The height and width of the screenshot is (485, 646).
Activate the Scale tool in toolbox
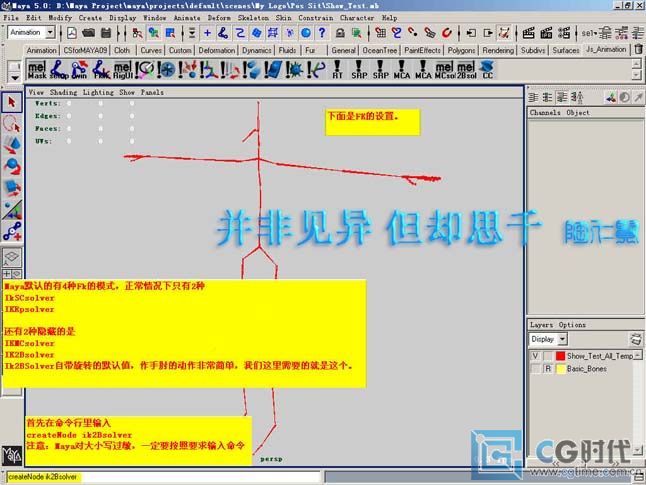12,188
